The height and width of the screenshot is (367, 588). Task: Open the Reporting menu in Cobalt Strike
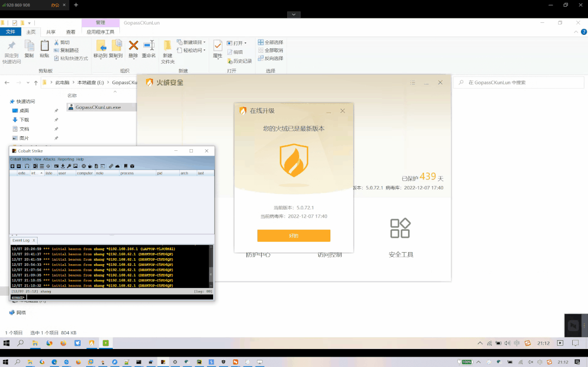pos(65,160)
